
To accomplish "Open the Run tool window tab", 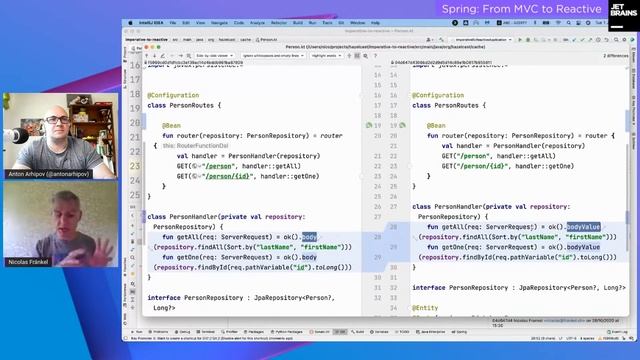I will pos(138,332).
